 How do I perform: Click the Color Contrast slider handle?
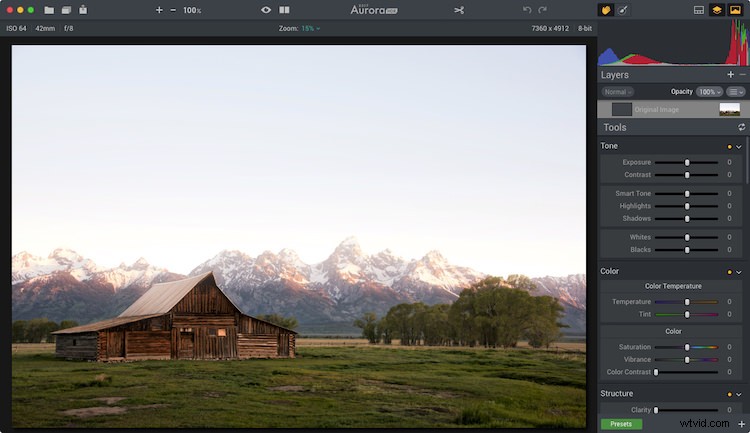point(656,372)
